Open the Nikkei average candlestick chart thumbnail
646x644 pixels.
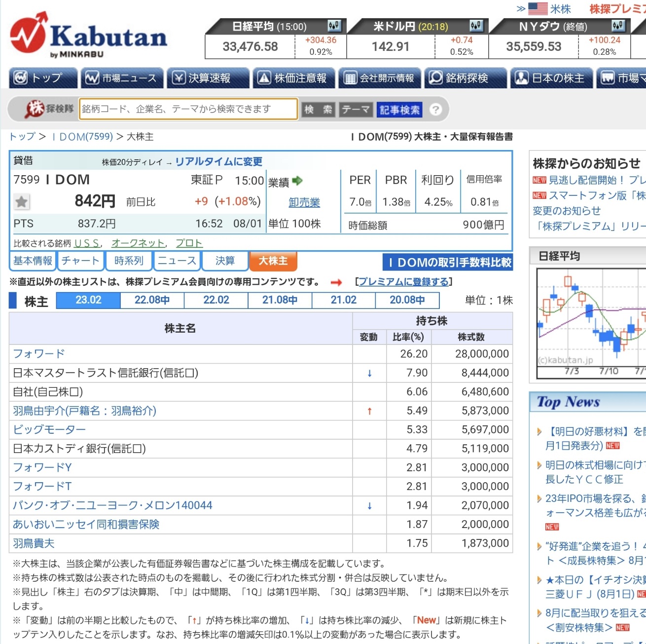[x=591, y=324]
